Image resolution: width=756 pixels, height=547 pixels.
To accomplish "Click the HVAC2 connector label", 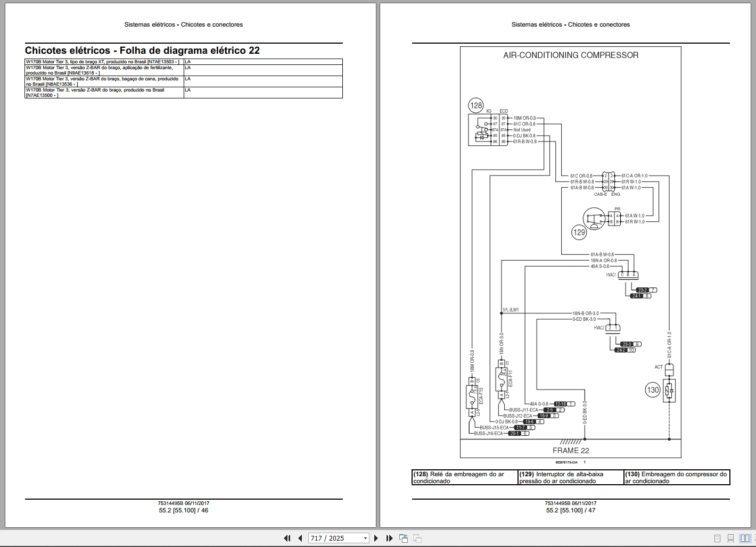I will 599,328.
